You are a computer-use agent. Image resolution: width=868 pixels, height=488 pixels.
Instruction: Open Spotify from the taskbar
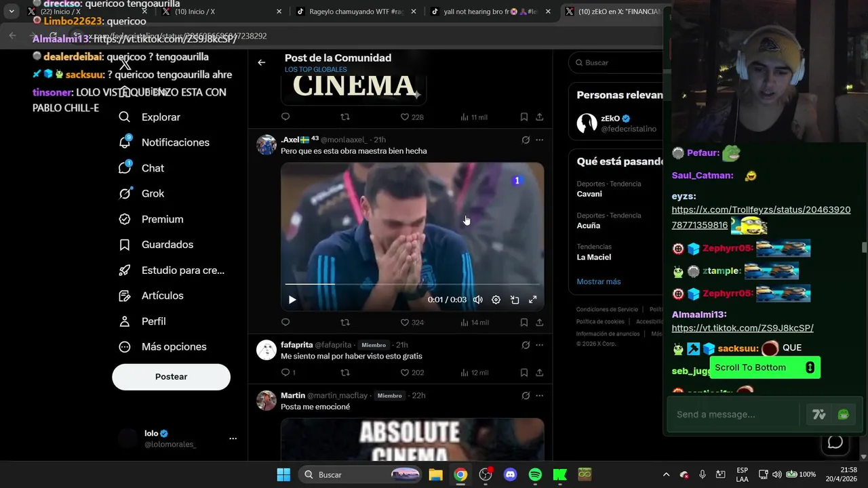(535, 474)
